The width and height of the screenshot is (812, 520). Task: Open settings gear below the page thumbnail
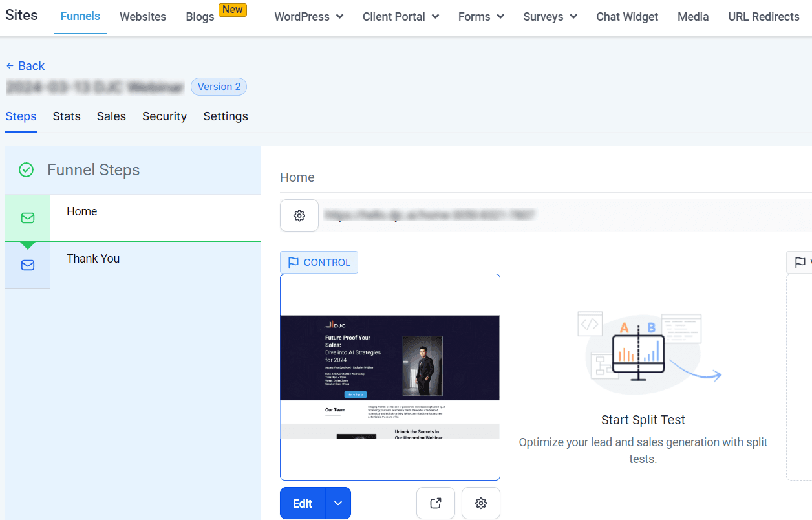[481, 503]
